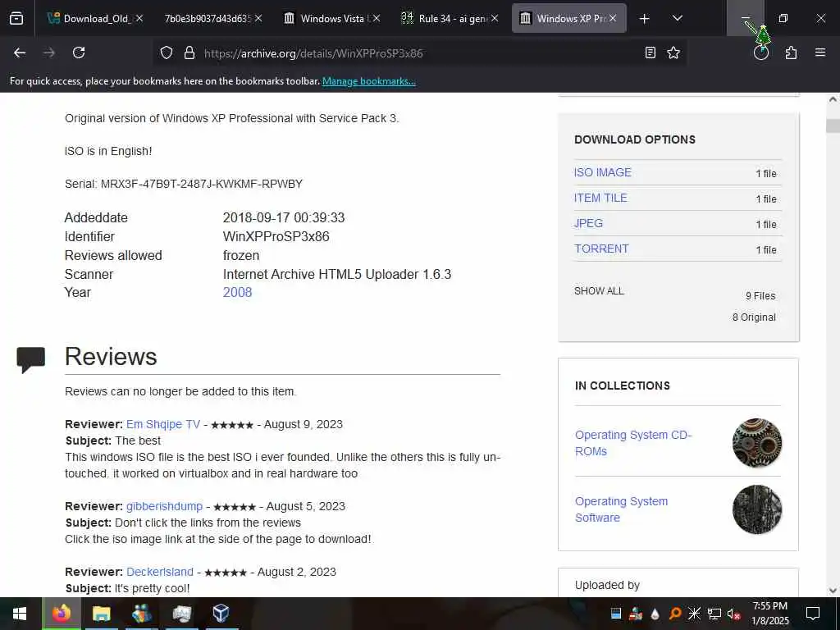Click the orange magnifier tray icon
Image resolution: width=840 pixels, height=630 pixels.
[x=675, y=614]
